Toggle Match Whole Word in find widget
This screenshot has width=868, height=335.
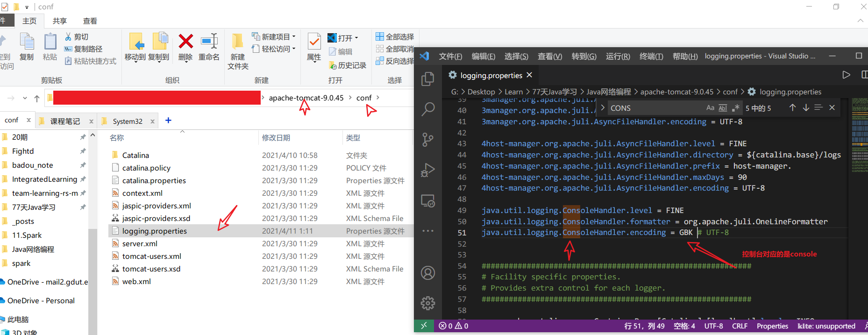(723, 108)
